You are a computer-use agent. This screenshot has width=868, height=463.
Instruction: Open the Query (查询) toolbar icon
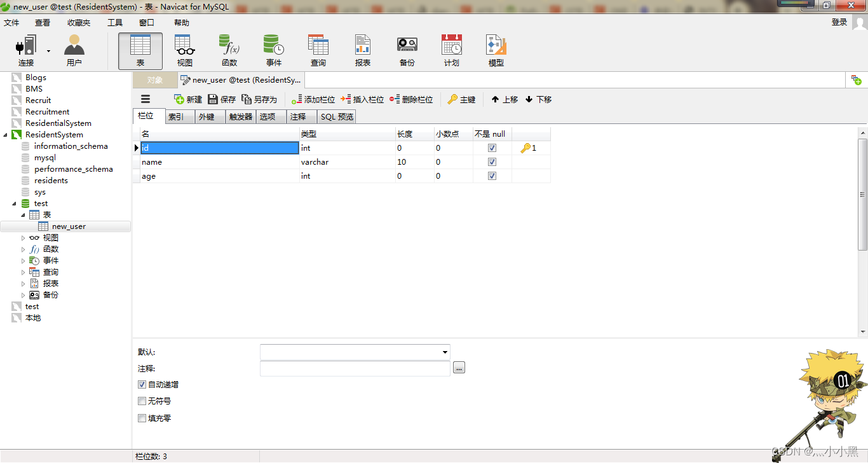pos(318,51)
